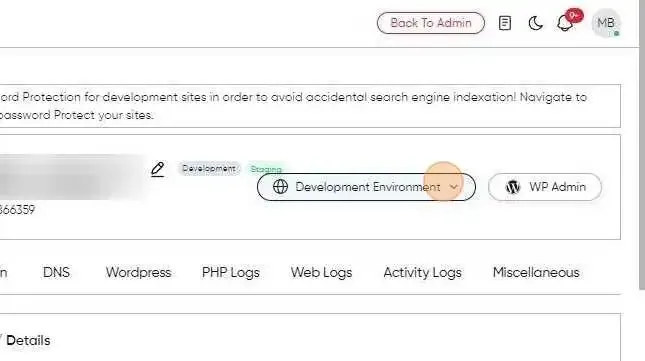
Task: Open the Web Logs tab
Action: [321, 272]
